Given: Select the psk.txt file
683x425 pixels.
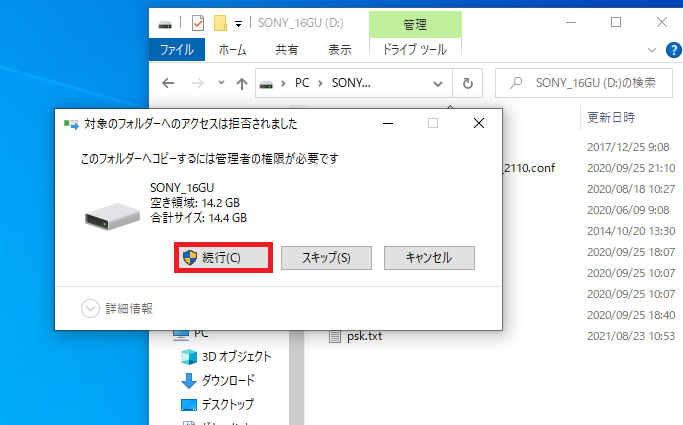Looking at the screenshot, I should coord(364,336).
